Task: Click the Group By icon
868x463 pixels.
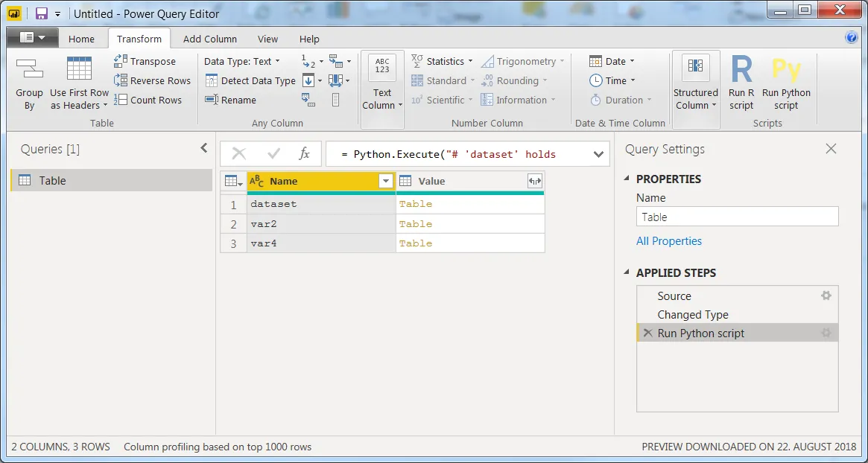Action: click(29, 69)
